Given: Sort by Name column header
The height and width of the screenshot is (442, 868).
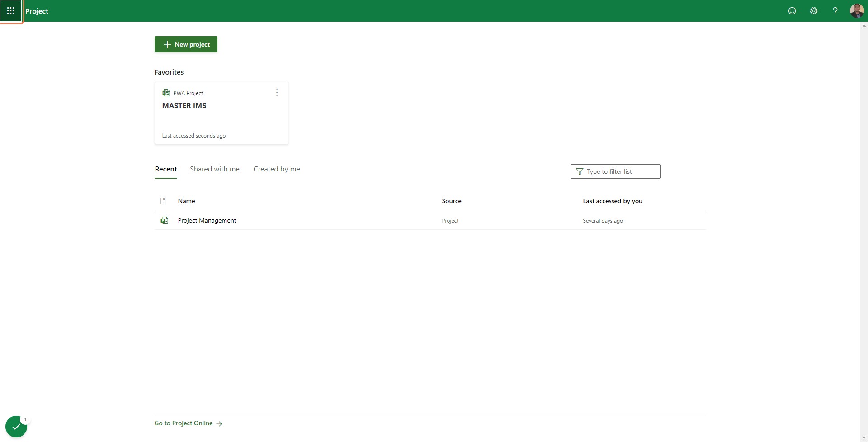Looking at the screenshot, I should 186,201.
